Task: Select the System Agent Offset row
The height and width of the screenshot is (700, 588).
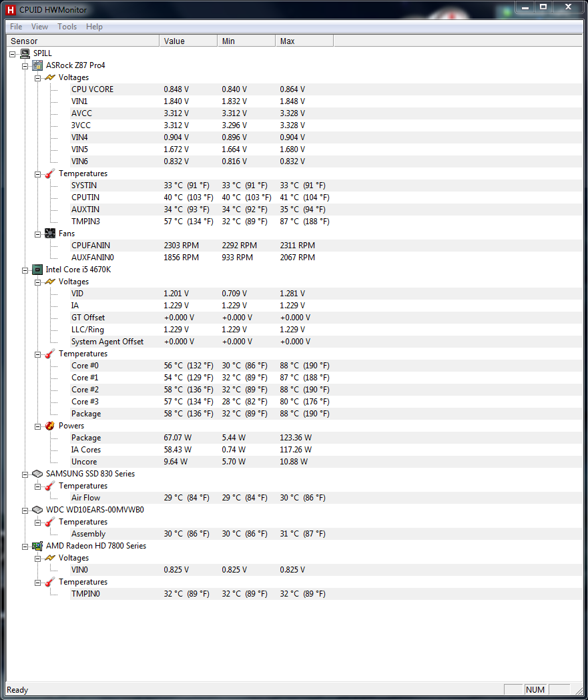Action: pyautogui.click(x=326, y=342)
